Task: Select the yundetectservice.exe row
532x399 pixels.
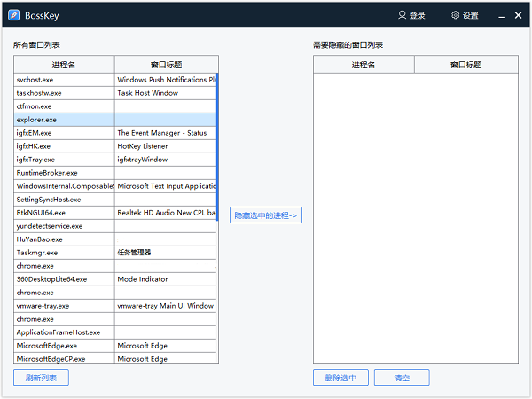Action: click(115, 226)
